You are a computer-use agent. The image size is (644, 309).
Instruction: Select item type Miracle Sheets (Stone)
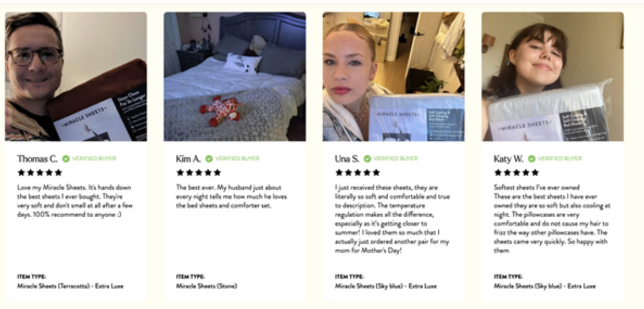click(207, 286)
